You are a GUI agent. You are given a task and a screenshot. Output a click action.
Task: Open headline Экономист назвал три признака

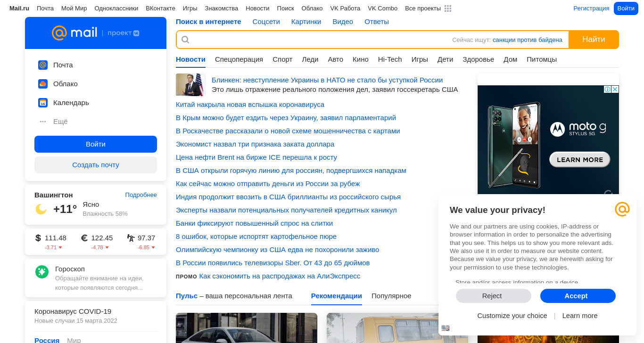point(255,144)
